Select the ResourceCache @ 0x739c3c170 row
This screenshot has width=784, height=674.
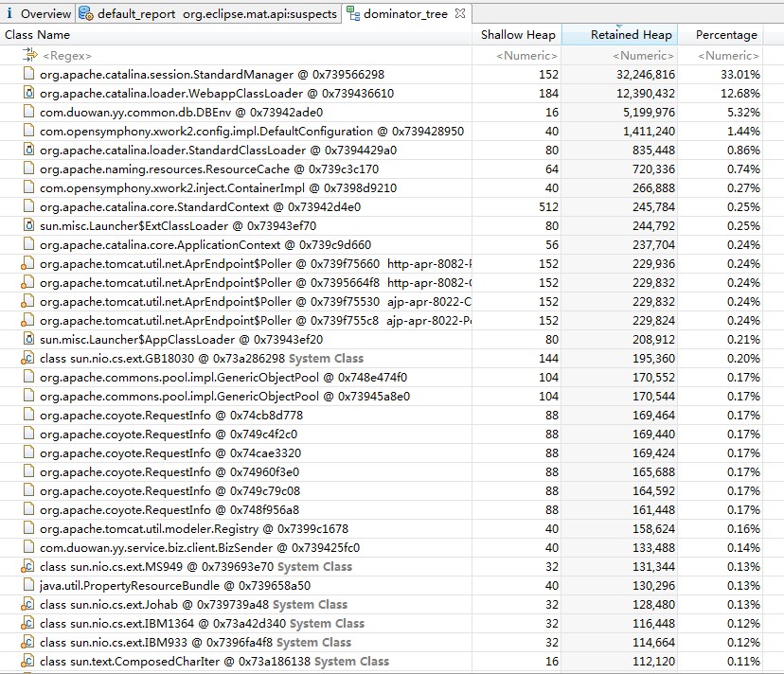pyautogui.click(x=382, y=169)
